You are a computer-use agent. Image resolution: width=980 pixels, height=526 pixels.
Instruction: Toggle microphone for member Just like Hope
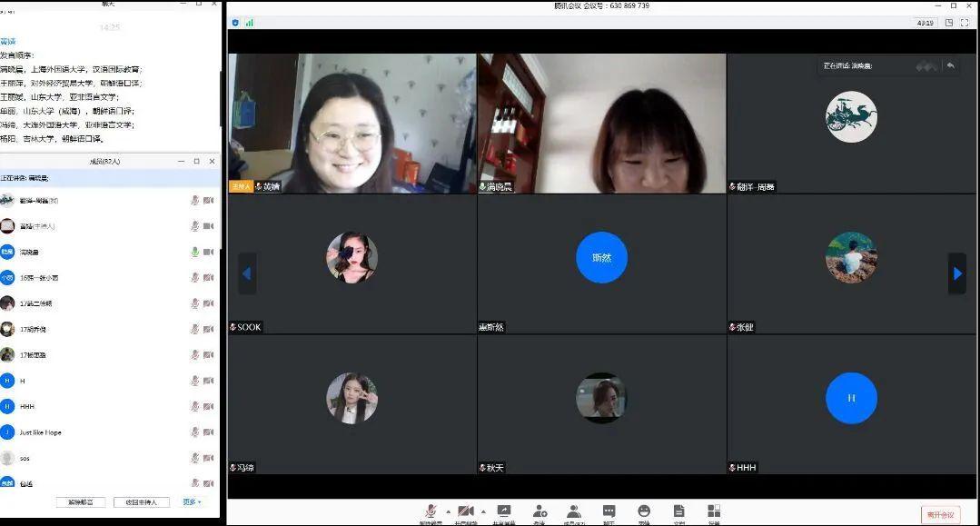click(194, 432)
